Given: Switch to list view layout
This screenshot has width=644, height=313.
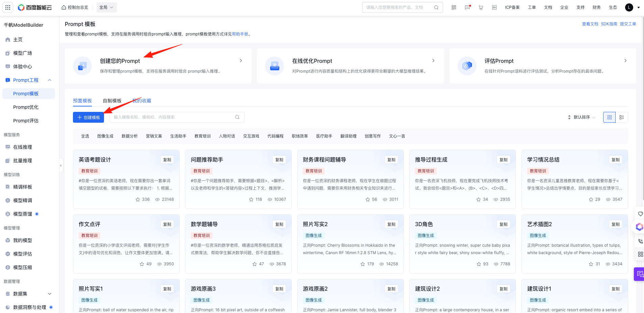Looking at the screenshot, I should [x=622, y=117].
